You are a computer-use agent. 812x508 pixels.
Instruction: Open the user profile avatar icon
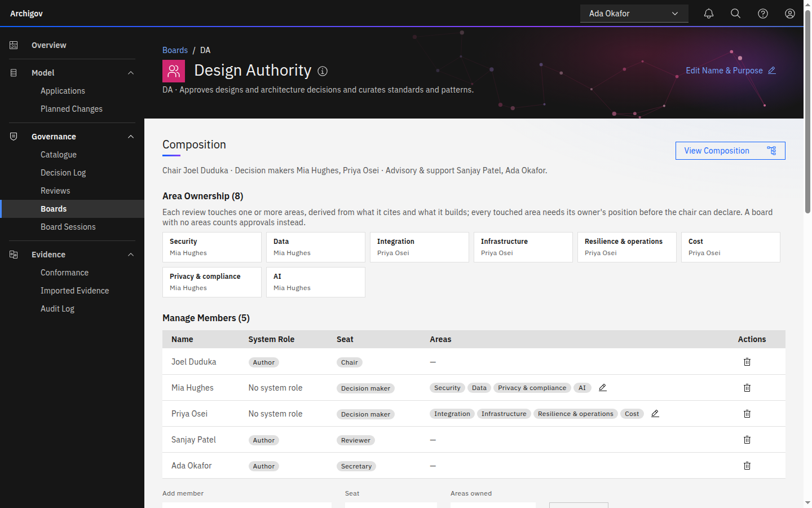(790, 14)
